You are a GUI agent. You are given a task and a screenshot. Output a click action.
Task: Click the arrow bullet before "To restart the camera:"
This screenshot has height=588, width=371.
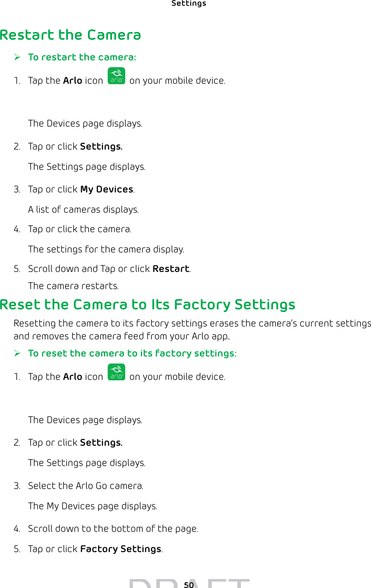pos(18,57)
